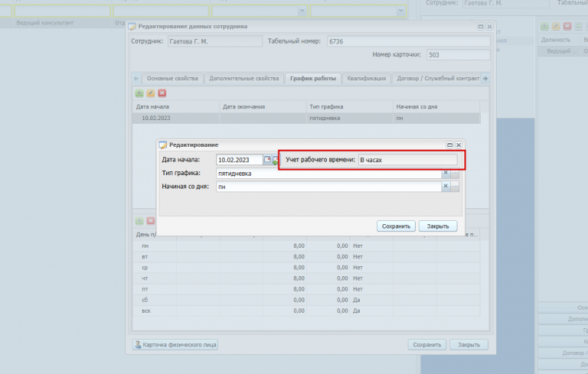This screenshot has height=374, width=588.
Task: Switch to the График работы tab
Action: click(313, 78)
